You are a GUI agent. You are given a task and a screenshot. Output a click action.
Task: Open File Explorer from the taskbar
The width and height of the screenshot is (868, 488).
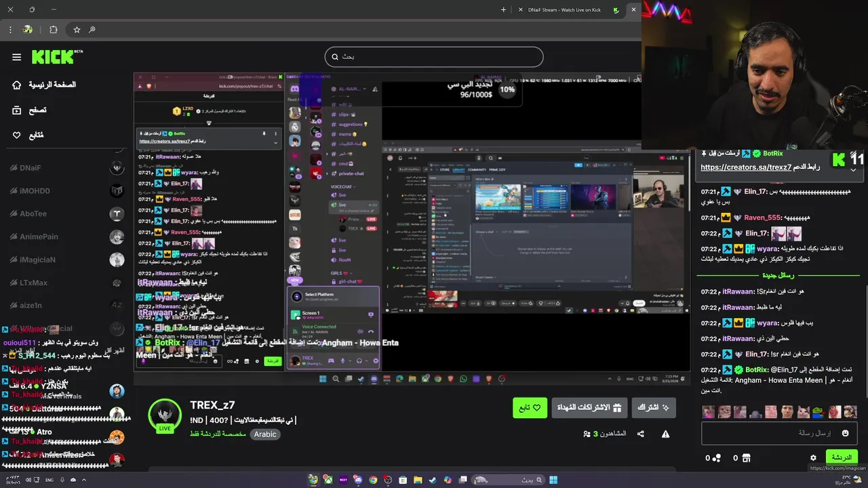418,480
